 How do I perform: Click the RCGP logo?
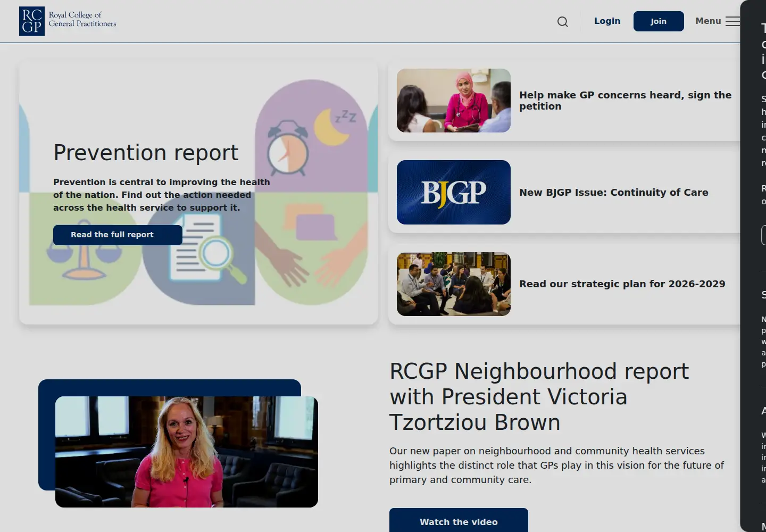click(68, 21)
